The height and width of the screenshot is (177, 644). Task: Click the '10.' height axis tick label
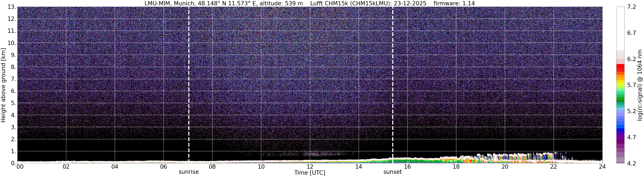click(12, 43)
